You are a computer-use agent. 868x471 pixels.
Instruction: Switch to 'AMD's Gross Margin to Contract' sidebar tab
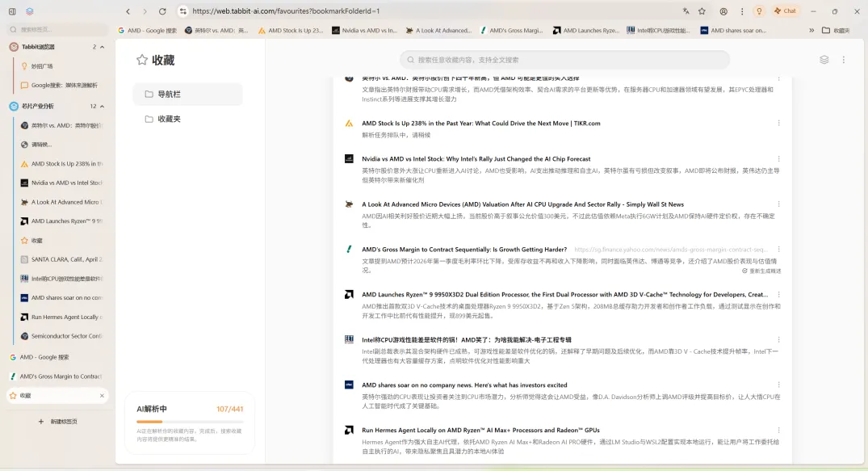coord(57,376)
